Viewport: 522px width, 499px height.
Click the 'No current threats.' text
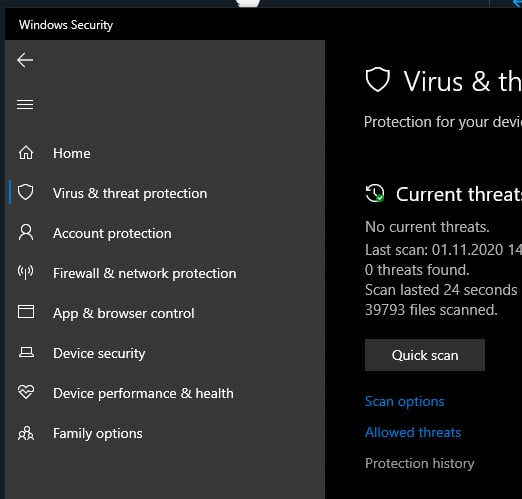pos(427,227)
